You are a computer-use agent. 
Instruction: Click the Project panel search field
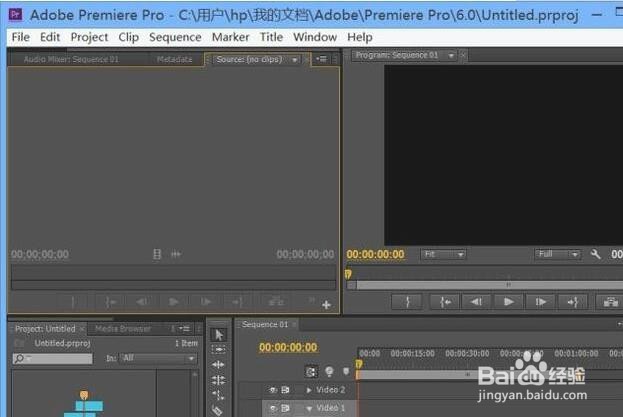(x=52, y=359)
